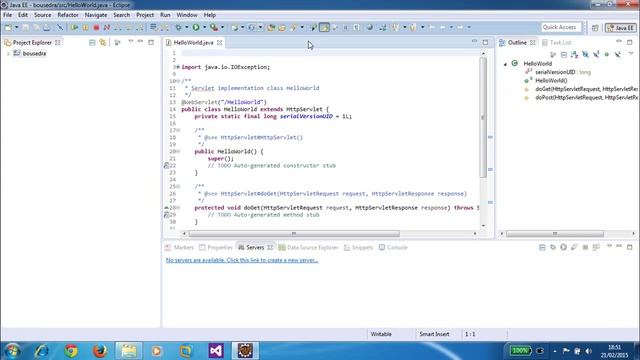Open Chrome from Windows taskbar
The image size is (640, 360).
click(71, 351)
